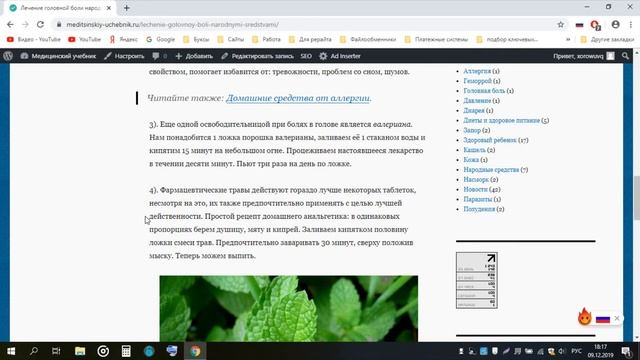Image resolution: width=640 pixels, height=360 pixels.
Task: Open the Похудение category
Action: click(x=479, y=209)
